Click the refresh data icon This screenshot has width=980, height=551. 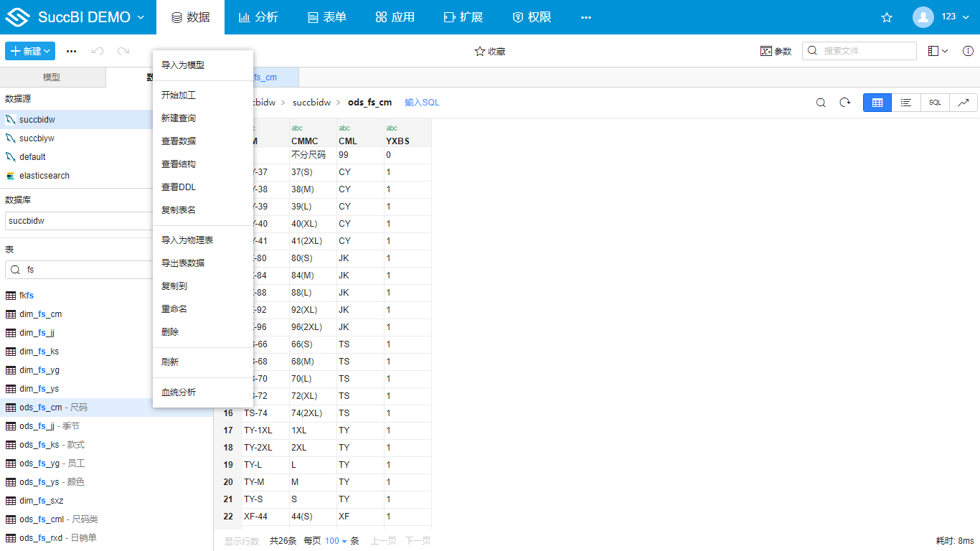pos(845,103)
